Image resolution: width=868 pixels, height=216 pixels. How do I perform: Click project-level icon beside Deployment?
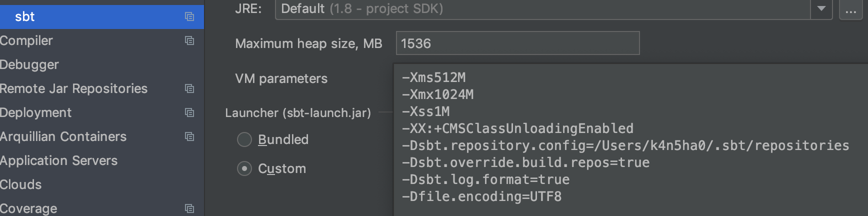coord(189,112)
